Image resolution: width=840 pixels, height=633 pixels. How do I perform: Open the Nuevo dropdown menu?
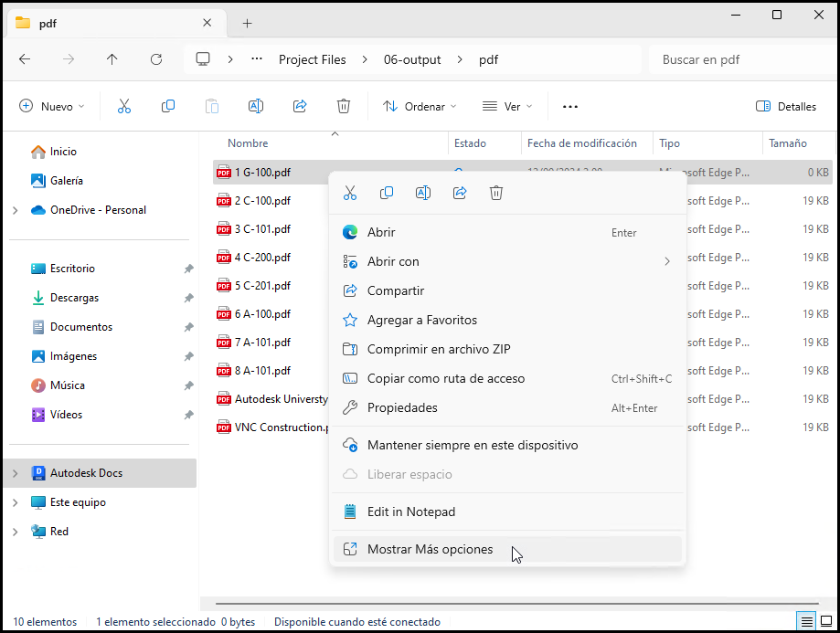point(51,107)
